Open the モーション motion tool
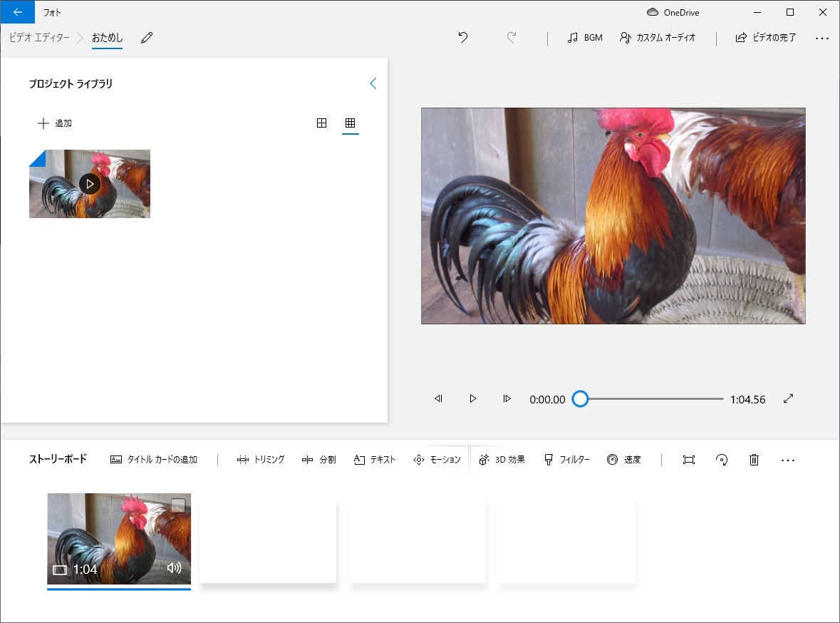This screenshot has width=840, height=623. pyautogui.click(x=437, y=460)
